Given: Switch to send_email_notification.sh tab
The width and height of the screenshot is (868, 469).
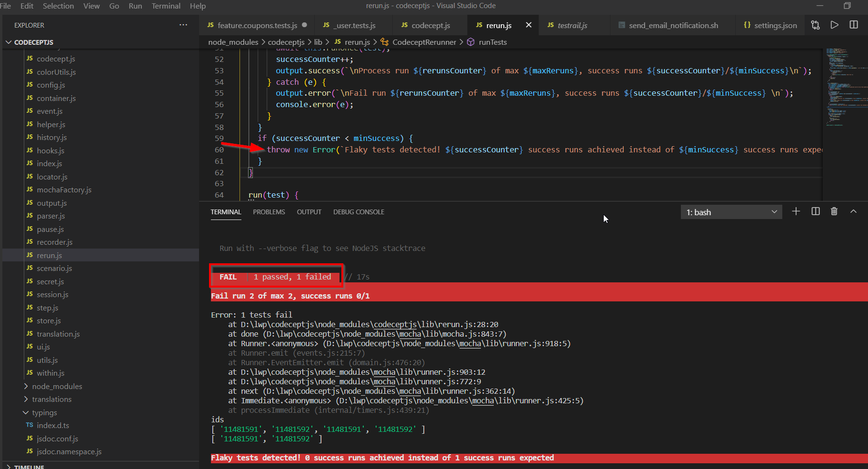Looking at the screenshot, I should click(673, 25).
